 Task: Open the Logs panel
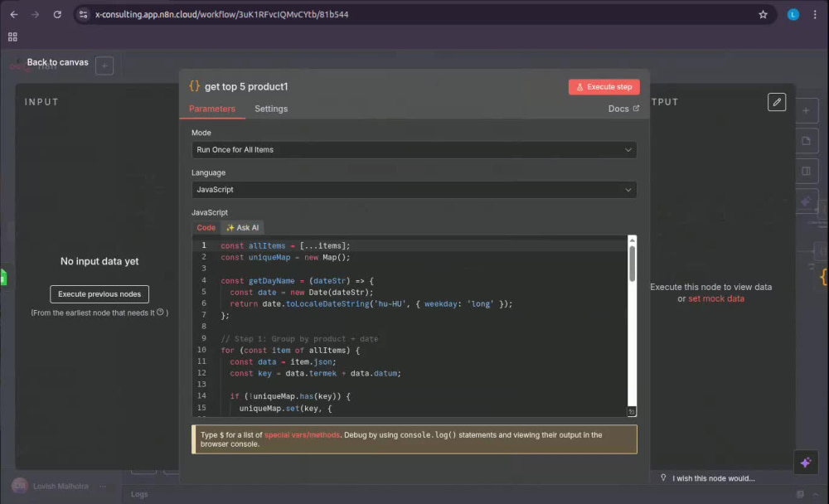(x=139, y=495)
